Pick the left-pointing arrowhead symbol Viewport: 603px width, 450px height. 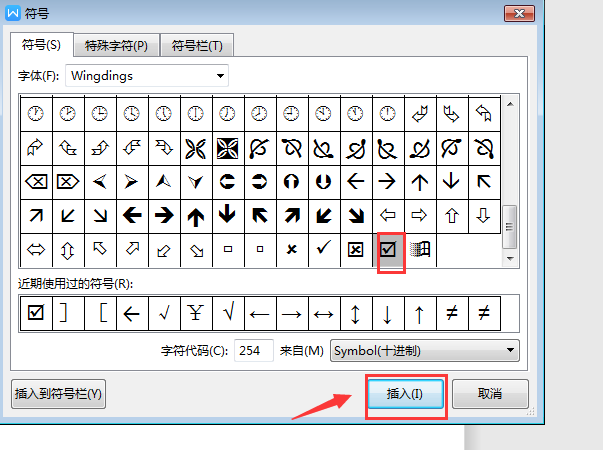point(100,182)
